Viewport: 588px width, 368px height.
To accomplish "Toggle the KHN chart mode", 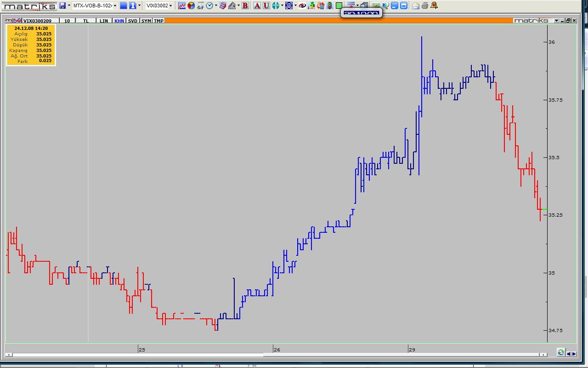I will click(x=119, y=21).
